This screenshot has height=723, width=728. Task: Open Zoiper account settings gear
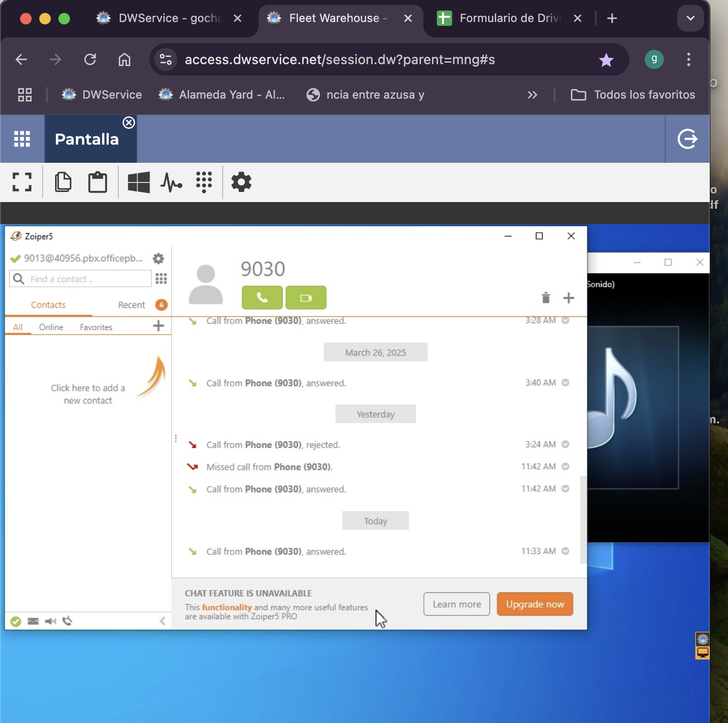(158, 259)
